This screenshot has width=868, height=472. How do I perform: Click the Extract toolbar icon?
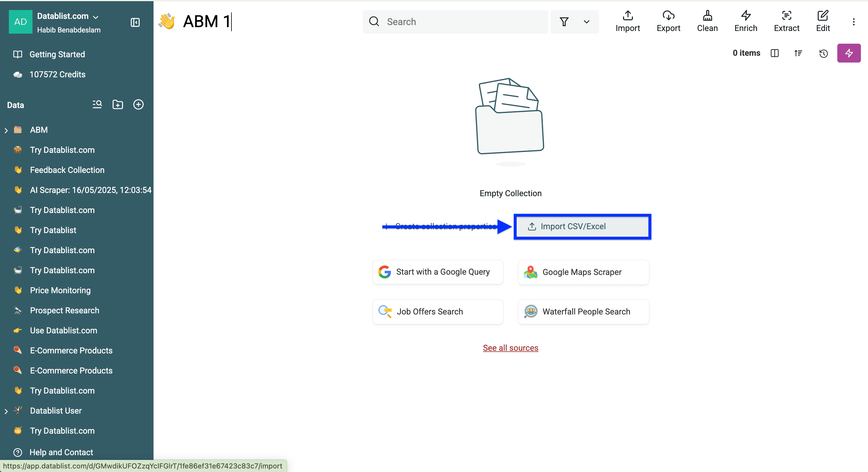pos(786,21)
